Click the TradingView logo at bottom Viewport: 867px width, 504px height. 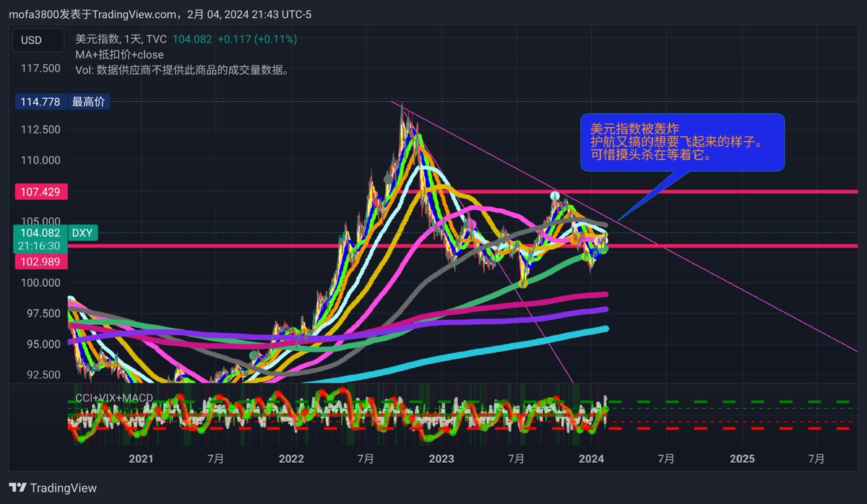(52, 488)
